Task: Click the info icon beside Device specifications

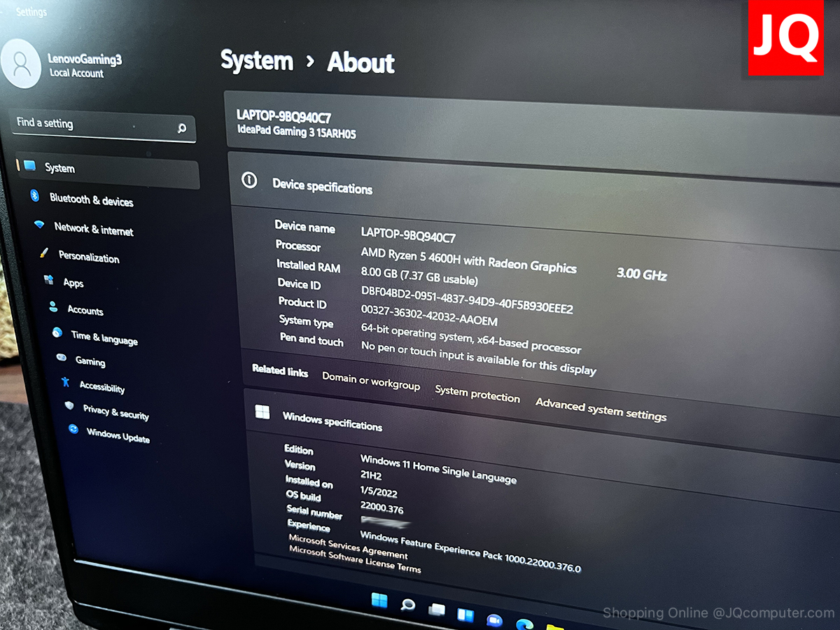Action: click(248, 181)
